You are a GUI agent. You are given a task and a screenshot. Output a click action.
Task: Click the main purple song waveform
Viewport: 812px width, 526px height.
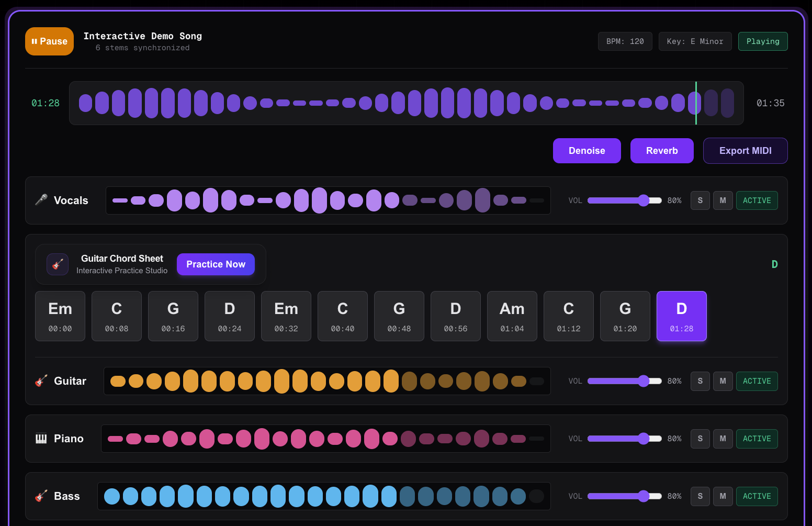[x=407, y=103]
